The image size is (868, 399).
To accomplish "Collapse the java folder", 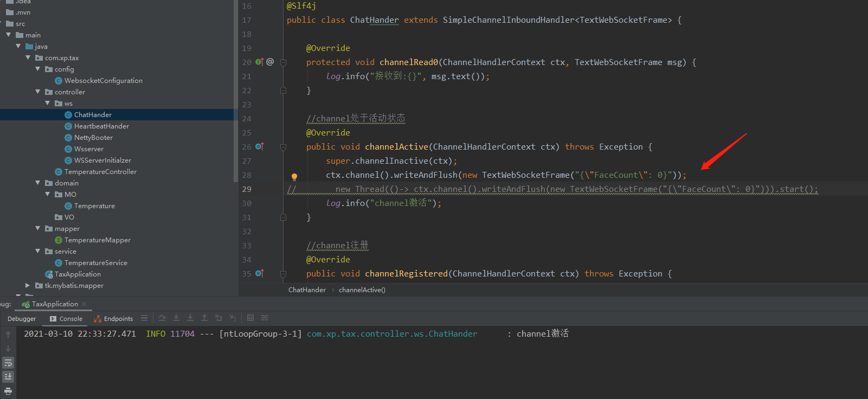I will [18, 46].
